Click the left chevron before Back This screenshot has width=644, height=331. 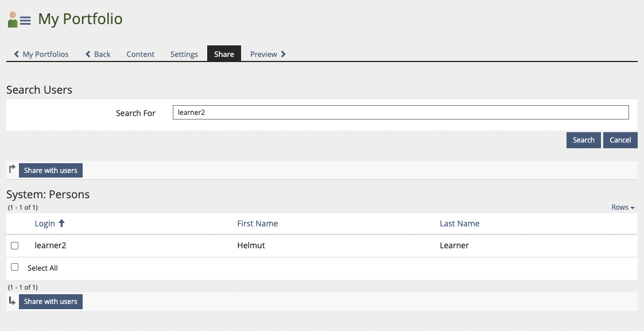tap(88, 54)
